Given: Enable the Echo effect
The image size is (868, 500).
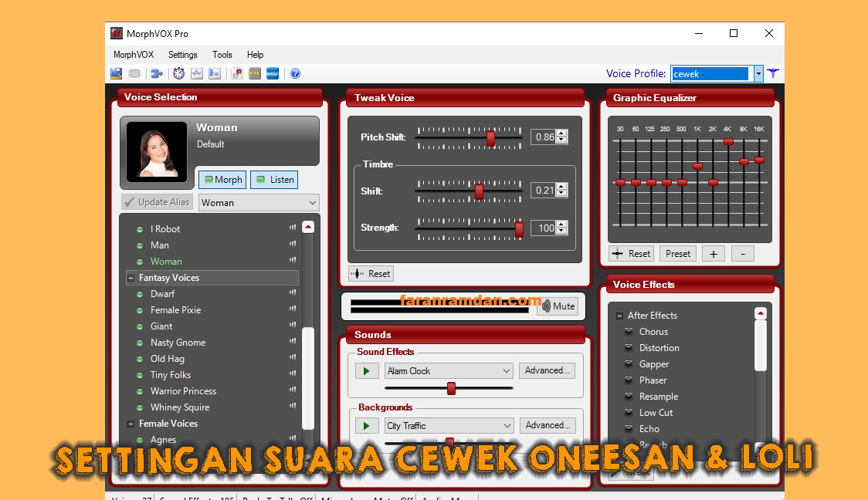Looking at the screenshot, I should click(629, 429).
